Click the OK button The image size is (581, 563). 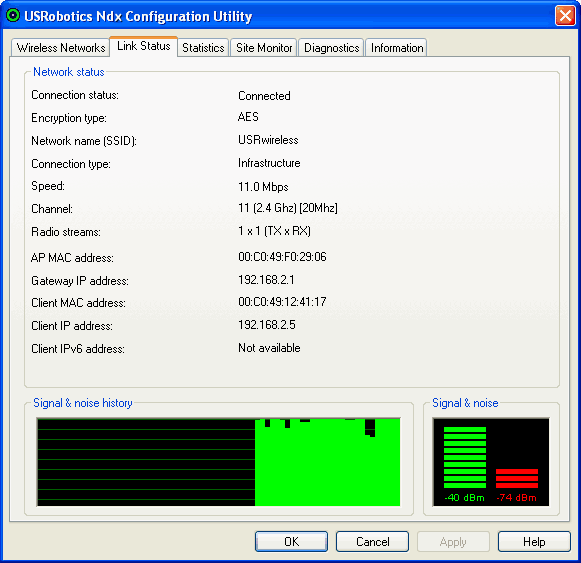click(291, 542)
